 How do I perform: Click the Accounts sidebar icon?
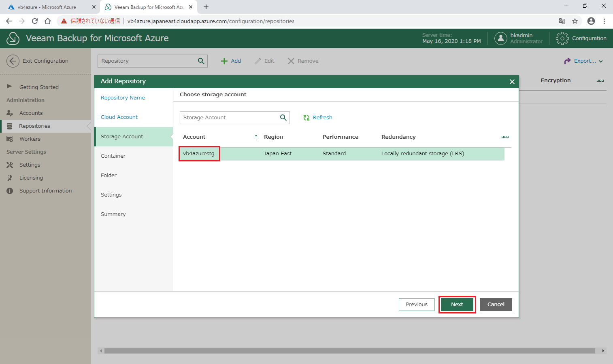tap(10, 113)
